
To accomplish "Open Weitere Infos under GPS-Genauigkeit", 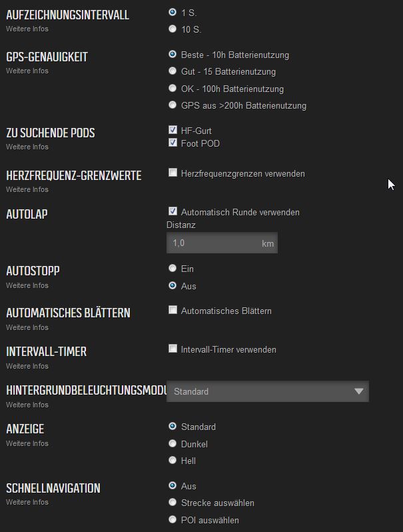I will coord(27,71).
